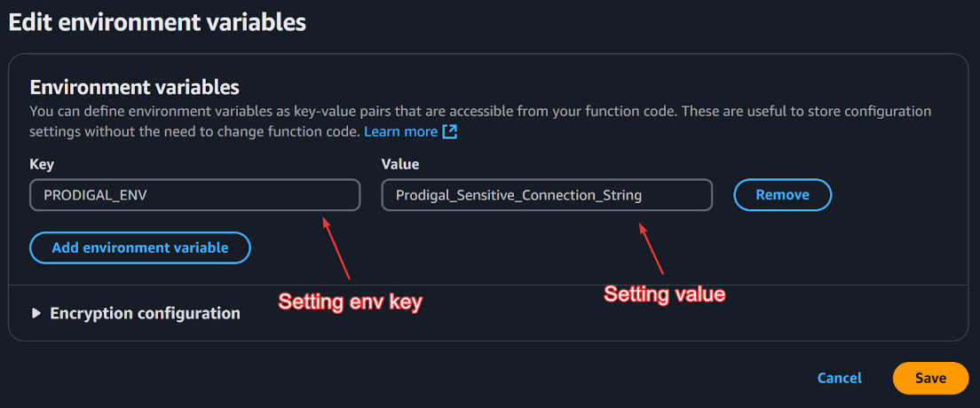Image resolution: width=980 pixels, height=408 pixels.
Task: Click the red arrow pointing to Value field
Action: click(652, 250)
